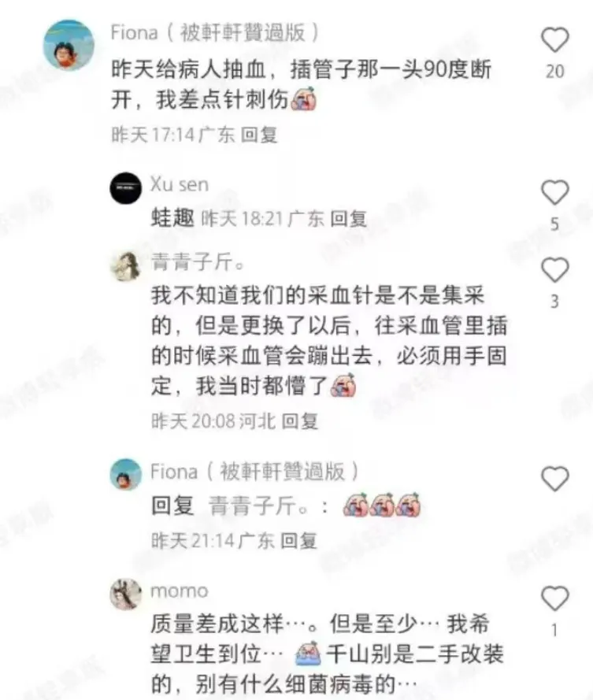593x700 pixels.
Task: Like 青青子斤's comment about 采血针
Action: [x=555, y=269]
